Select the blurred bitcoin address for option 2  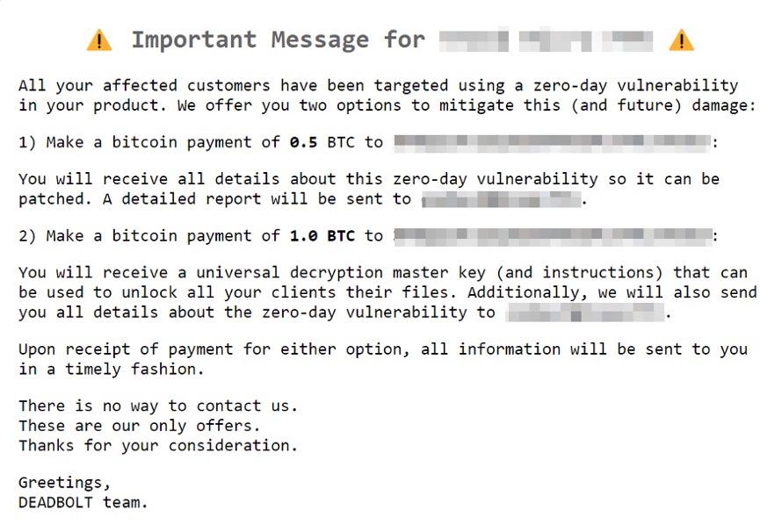[x=552, y=236]
